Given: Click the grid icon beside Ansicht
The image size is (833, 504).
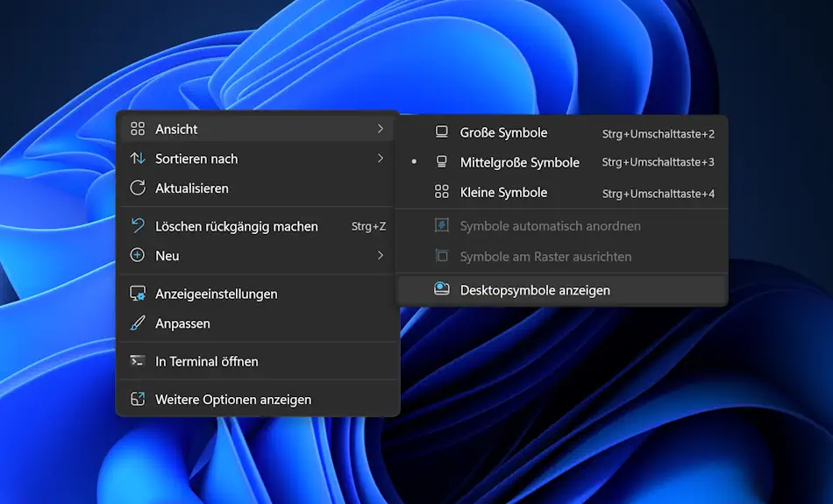Looking at the screenshot, I should point(138,129).
